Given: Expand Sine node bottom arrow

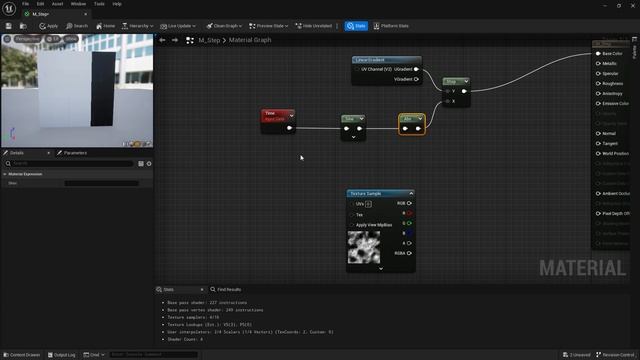Looking at the screenshot, I should (x=353, y=137).
